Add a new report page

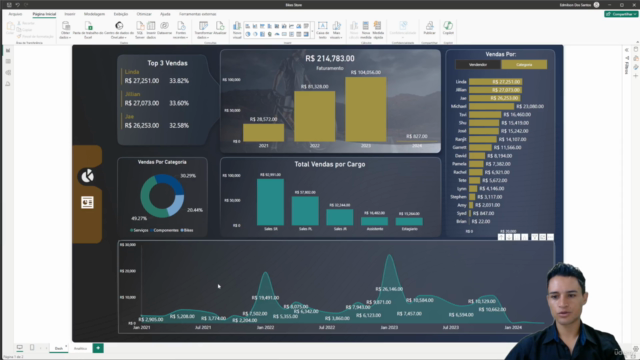[98, 348]
